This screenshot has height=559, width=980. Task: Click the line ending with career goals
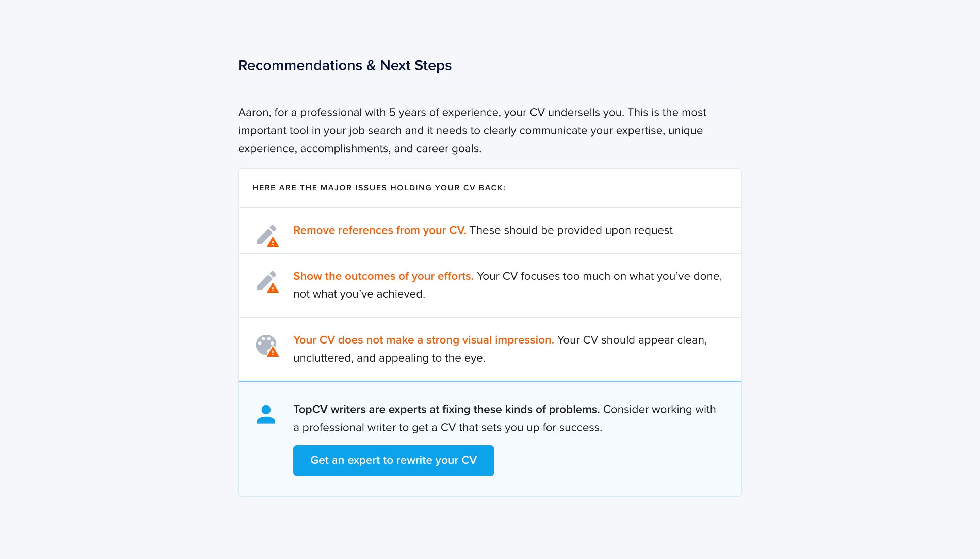(x=360, y=148)
